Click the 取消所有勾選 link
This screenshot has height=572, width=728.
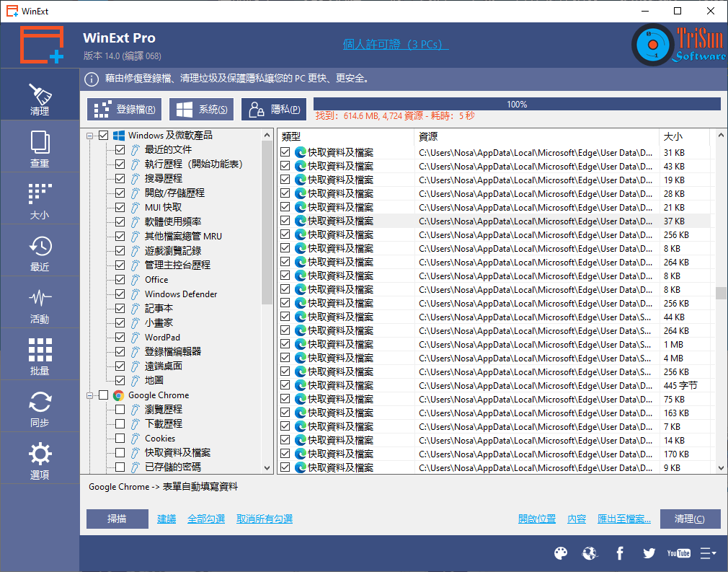[x=265, y=519]
